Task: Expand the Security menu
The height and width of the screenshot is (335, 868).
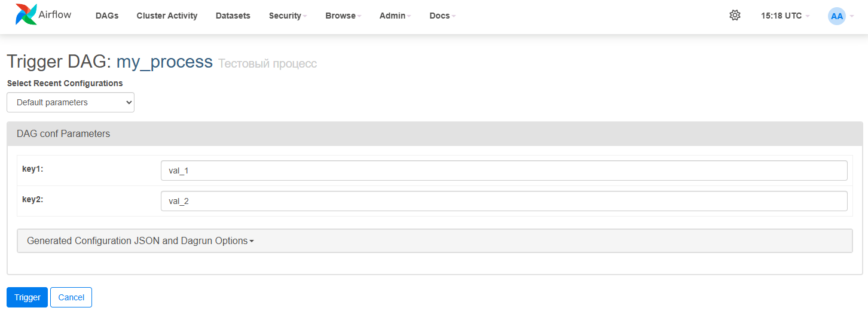Action: pyautogui.click(x=288, y=16)
